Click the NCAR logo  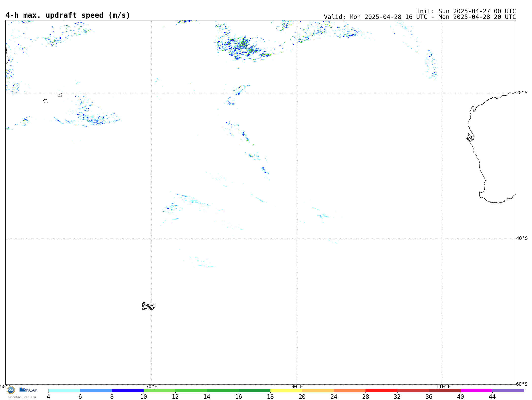[28, 390]
